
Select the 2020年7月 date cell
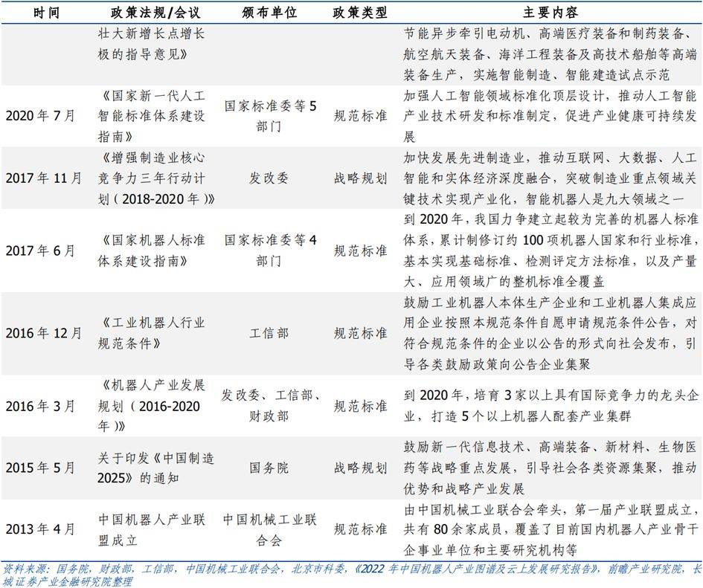[40, 116]
